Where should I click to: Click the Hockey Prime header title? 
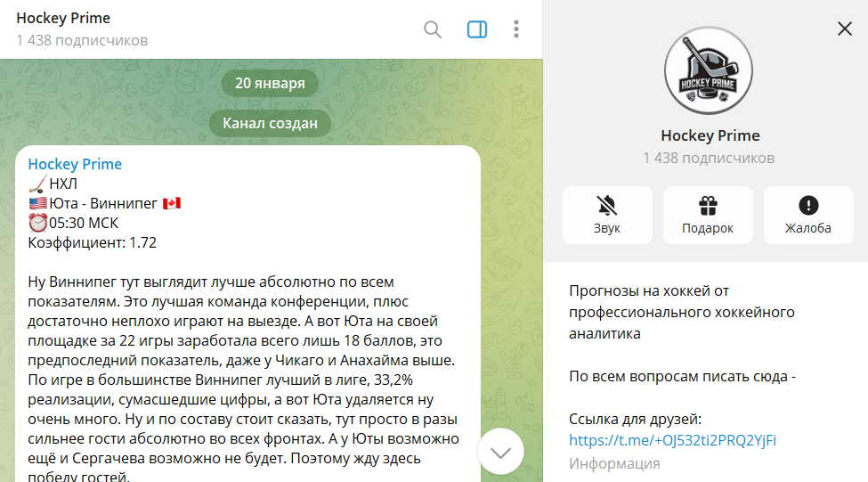point(63,19)
